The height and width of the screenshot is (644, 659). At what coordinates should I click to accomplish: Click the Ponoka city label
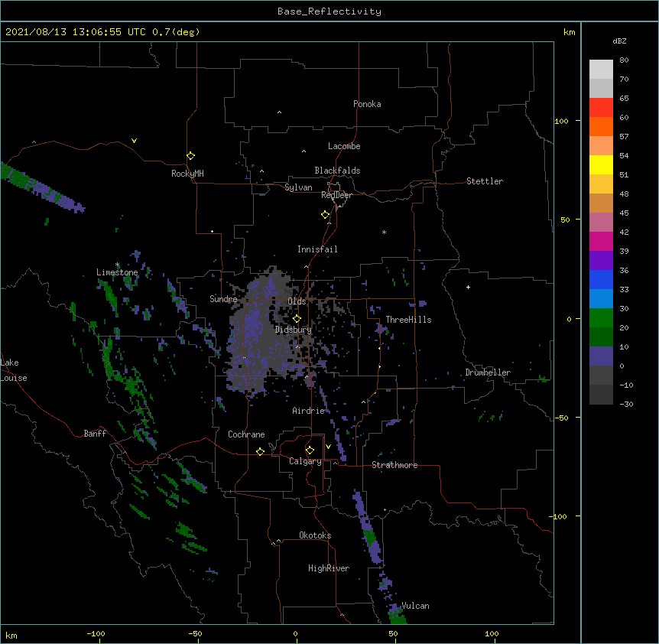tap(367, 104)
